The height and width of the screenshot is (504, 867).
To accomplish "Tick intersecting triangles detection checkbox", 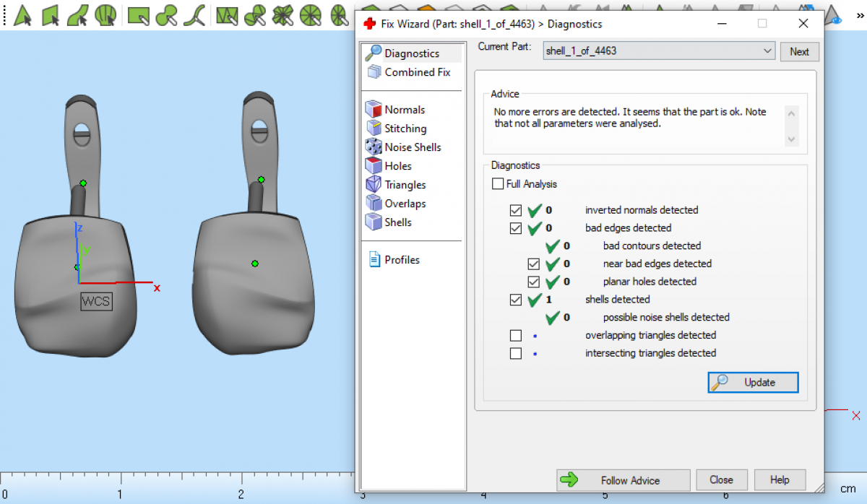I will pyautogui.click(x=516, y=353).
